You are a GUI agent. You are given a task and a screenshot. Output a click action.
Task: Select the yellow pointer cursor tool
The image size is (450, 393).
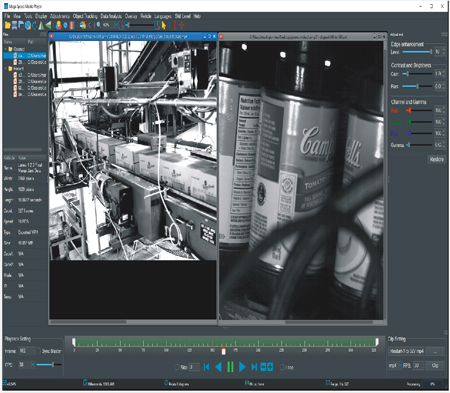tap(164, 25)
